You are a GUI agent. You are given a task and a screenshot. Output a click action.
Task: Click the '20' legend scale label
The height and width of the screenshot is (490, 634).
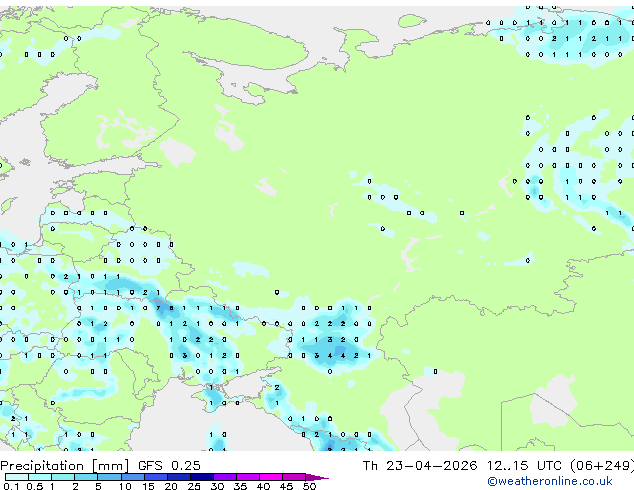click(x=171, y=486)
